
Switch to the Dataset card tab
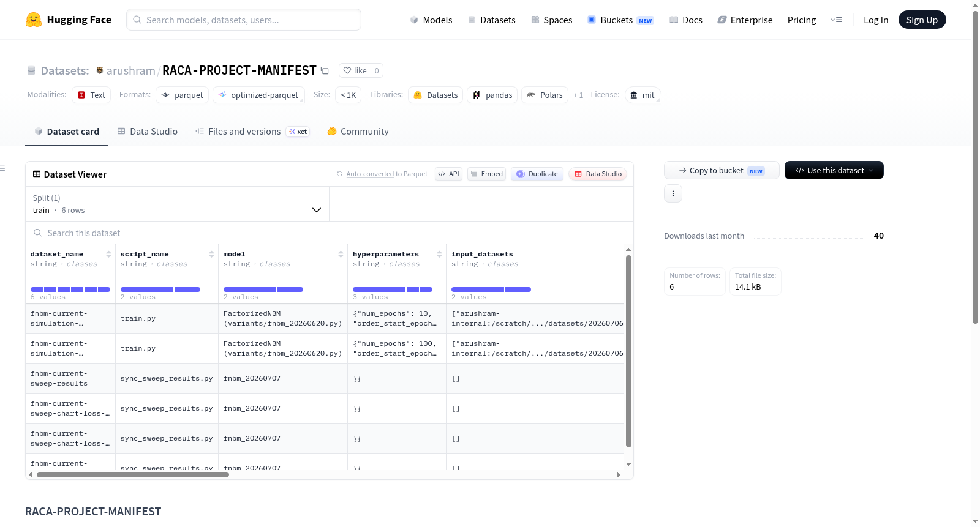coord(67,131)
